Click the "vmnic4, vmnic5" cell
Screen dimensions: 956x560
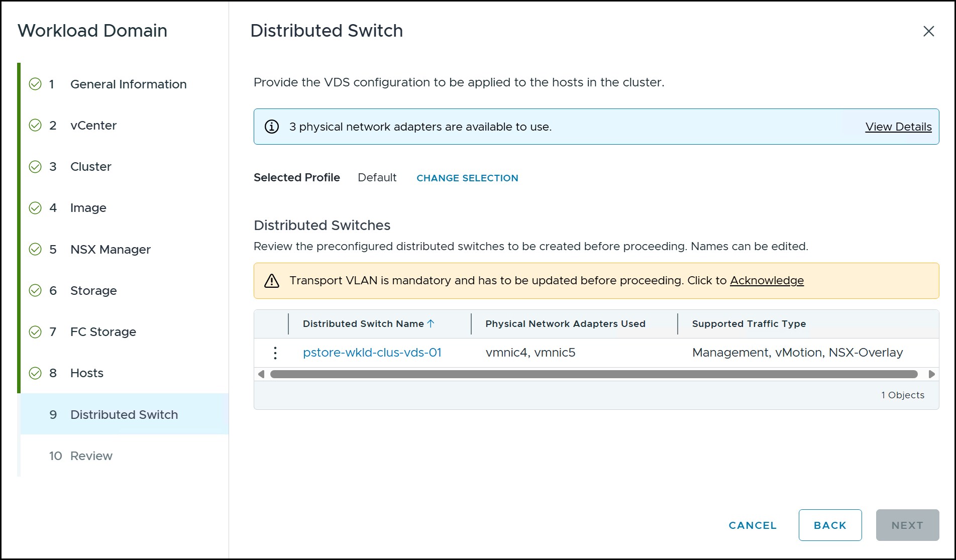pos(530,353)
